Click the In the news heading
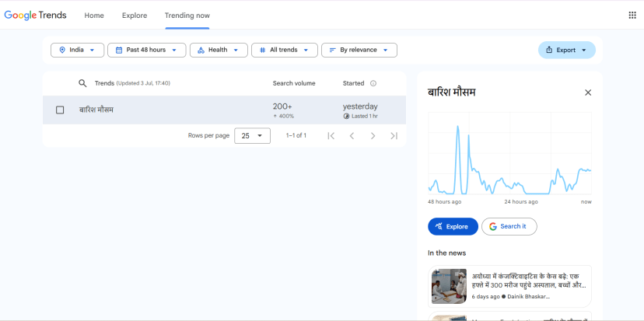Image resolution: width=644 pixels, height=321 pixels. tap(447, 253)
